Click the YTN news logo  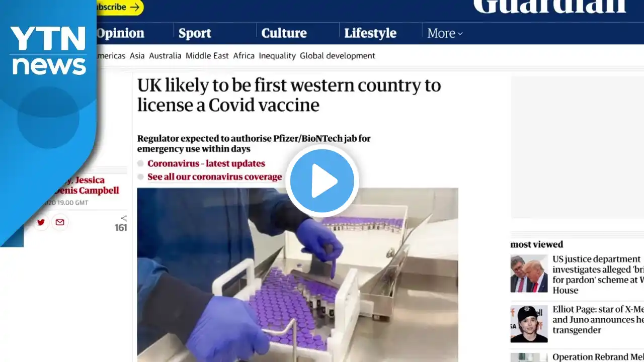pyautogui.click(x=48, y=50)
